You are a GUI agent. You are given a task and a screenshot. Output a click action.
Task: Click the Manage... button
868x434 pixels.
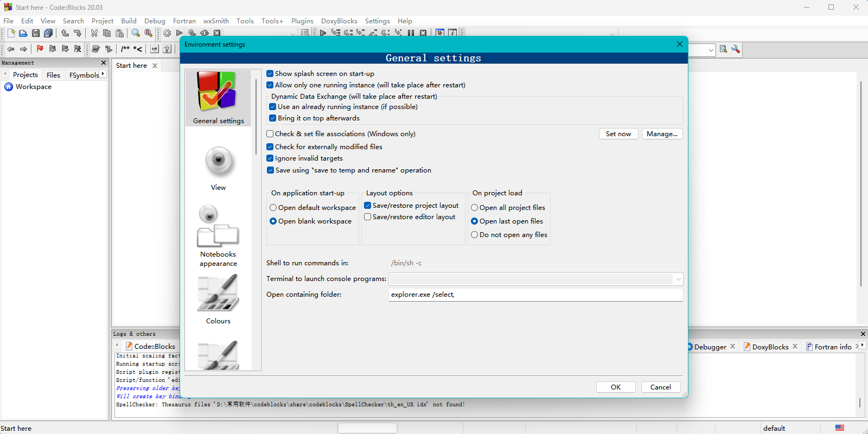pos(662,134)
